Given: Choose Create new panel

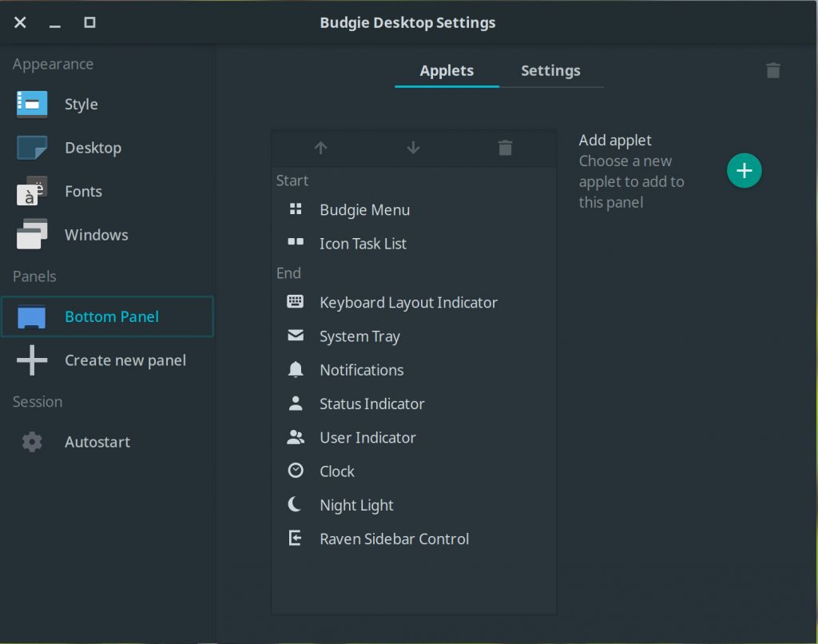Looking at the screenshot, I should pyautogui.click(x=108, y=360).
